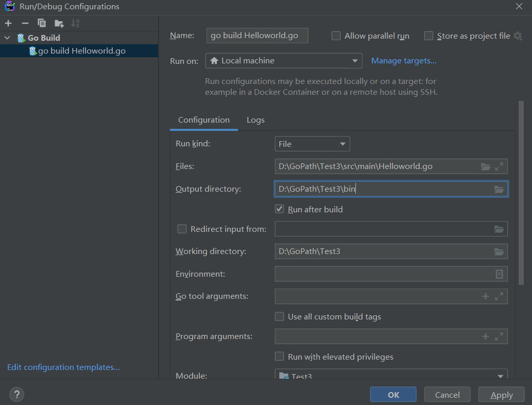The image size is (532, 405).
Task: Open the Run on Local machine dropdown
Action: (x=284, y=61)
